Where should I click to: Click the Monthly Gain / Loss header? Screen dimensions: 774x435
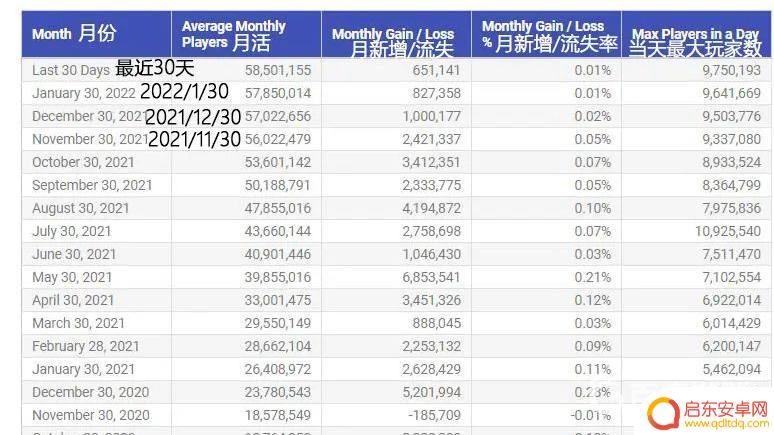point(396,34)
